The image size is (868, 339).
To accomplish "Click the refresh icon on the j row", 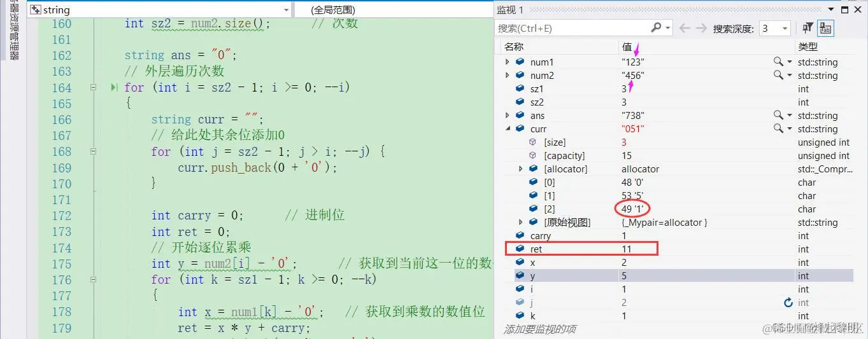I will 788,303.
